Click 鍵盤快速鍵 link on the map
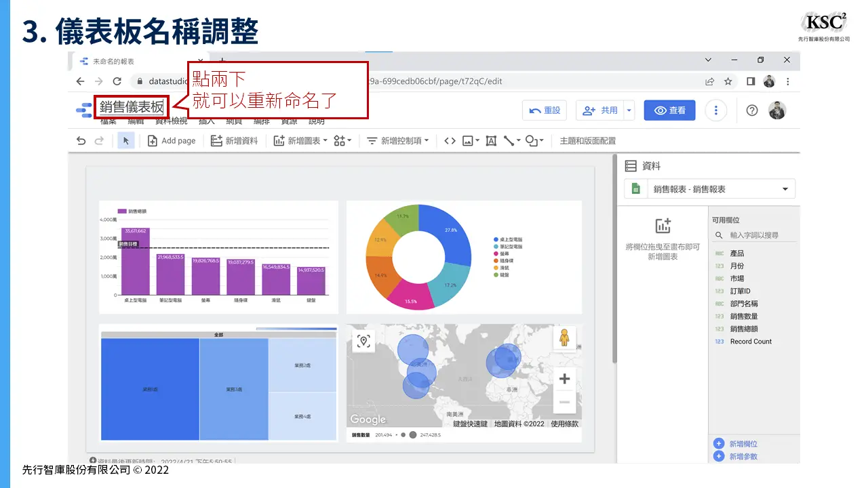The image size is (868, 488). (x=471, y=424)
